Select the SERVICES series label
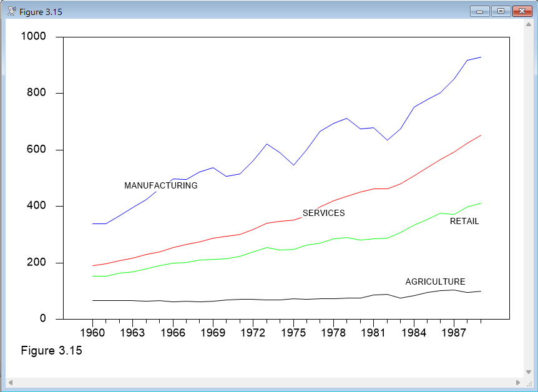The image size is (538, 392). pyautogui.click(x=323, y=213)
